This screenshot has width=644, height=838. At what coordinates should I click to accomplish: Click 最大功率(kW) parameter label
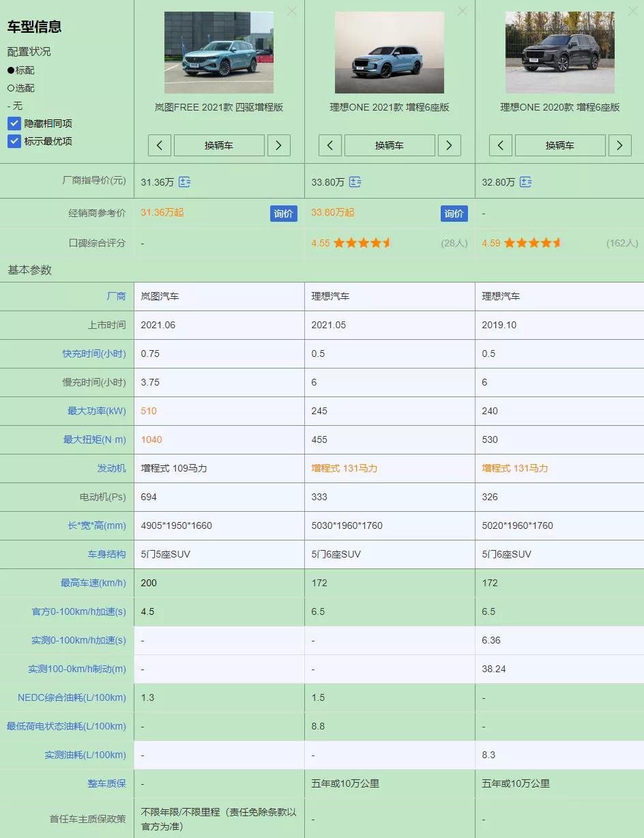97,411
